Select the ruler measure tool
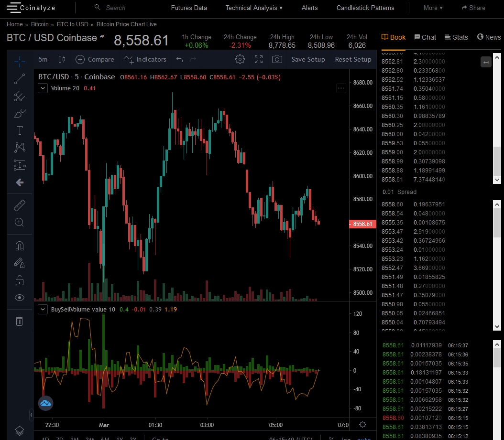The height and width of the screenshot is (440, 504). (20, 205)
